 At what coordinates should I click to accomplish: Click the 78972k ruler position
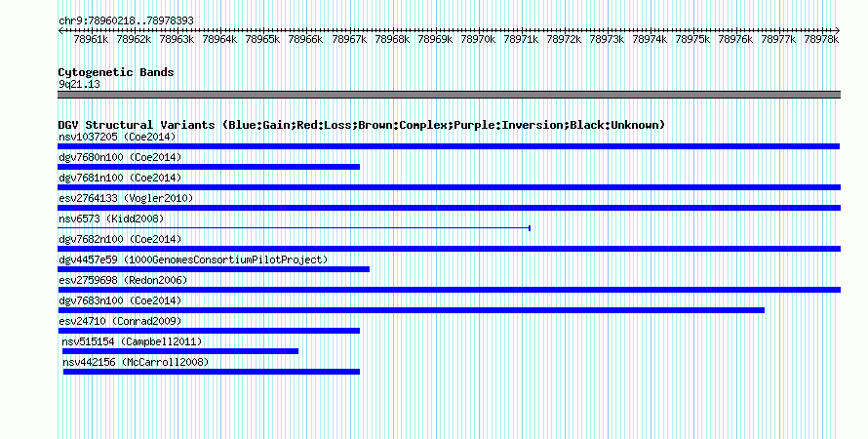[x=564, y=39]
